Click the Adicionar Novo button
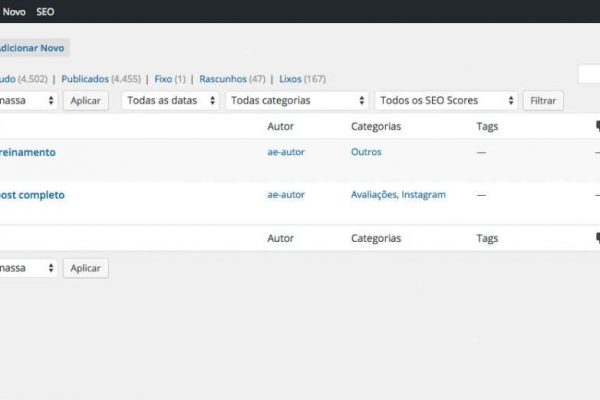 pyautogui.click(x=33, y=48)
